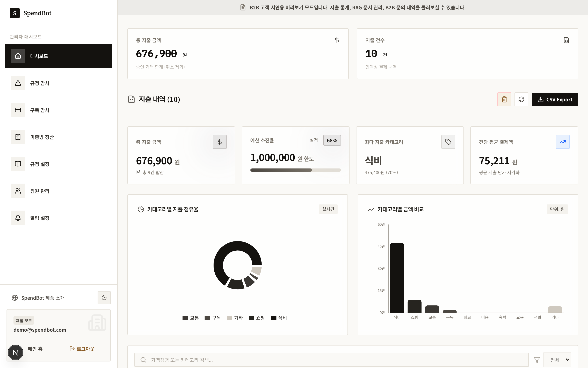The width and height of the screenshot is (588, 368).
Task: Click the pie chart icon by 카테고리별 지출 점유율
Action: pyautogui.click(x=141, y=209)
